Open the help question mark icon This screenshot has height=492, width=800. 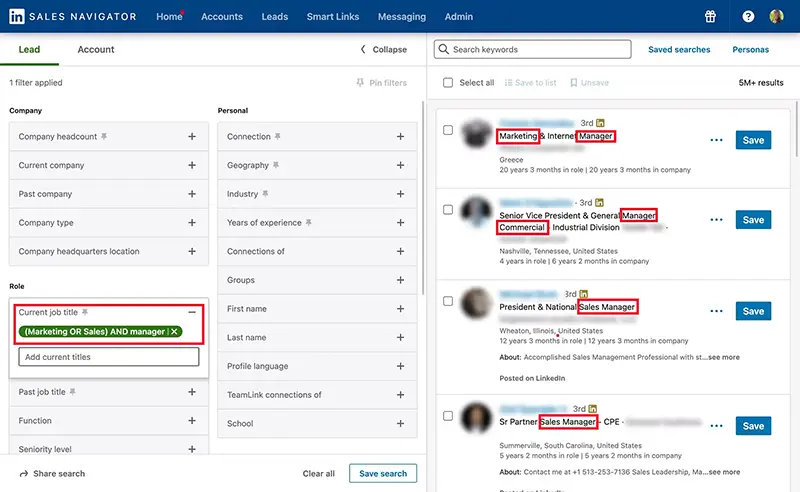click(748, 16)
